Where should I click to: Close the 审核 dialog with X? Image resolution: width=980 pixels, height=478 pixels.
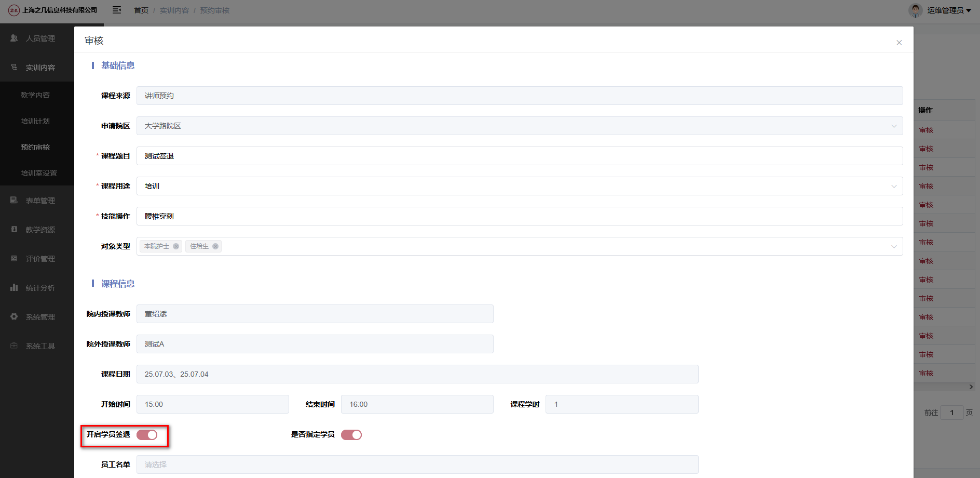tap(899, 43)
